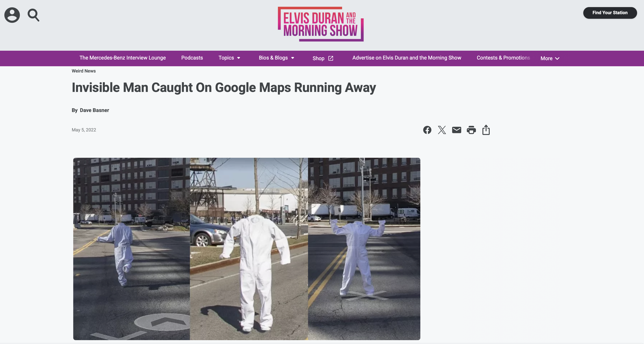Click the invisible man article image

coord(247,249)
